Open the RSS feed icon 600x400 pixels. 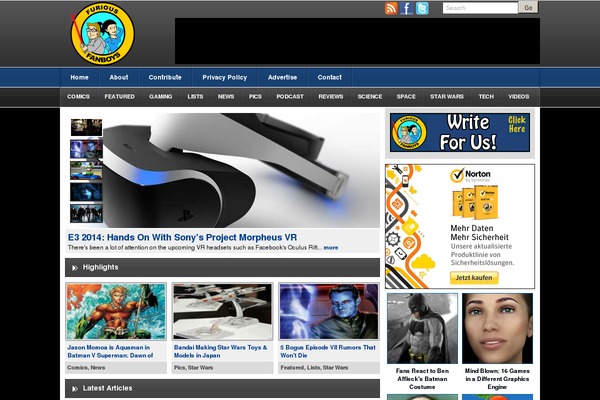coord(391,8)
